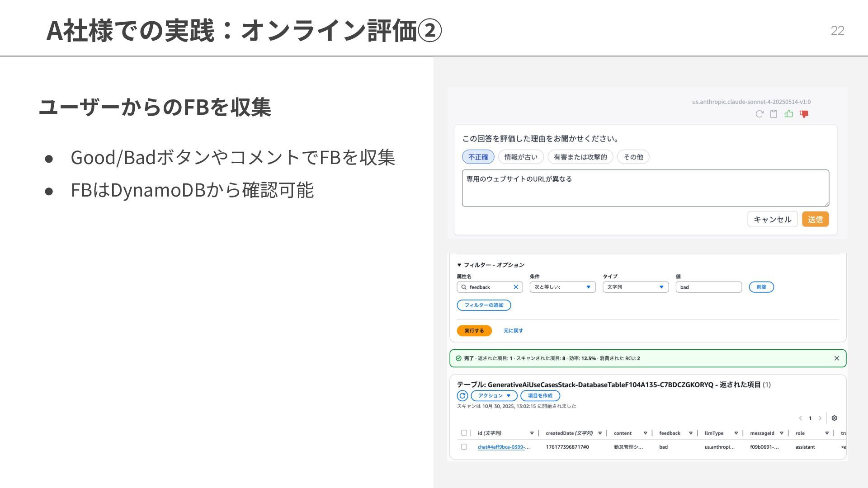Toggle the select-all checkbox in table header
This screenshot has height=488, width=868.
464,433
